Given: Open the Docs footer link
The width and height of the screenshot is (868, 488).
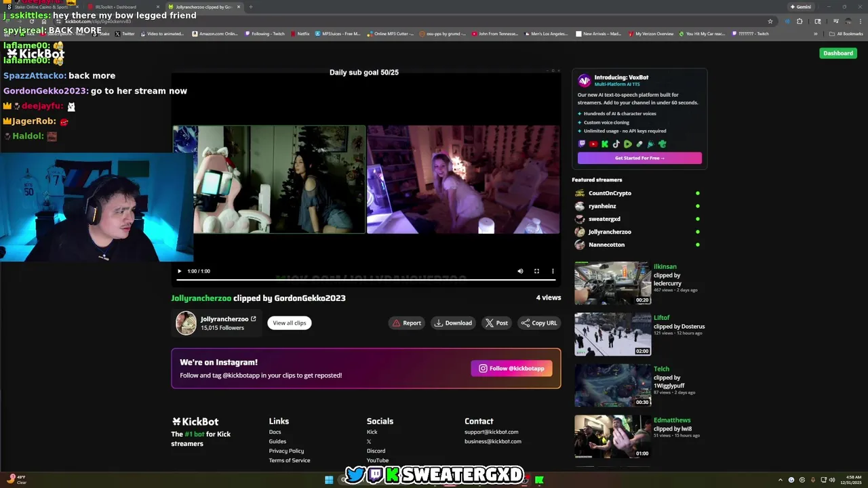Looking at the screenshot, I should tap(275, 432).
